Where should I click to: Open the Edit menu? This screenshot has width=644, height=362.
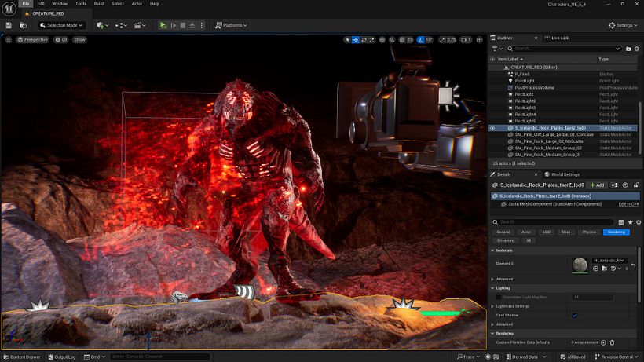[x=41, y=4]
